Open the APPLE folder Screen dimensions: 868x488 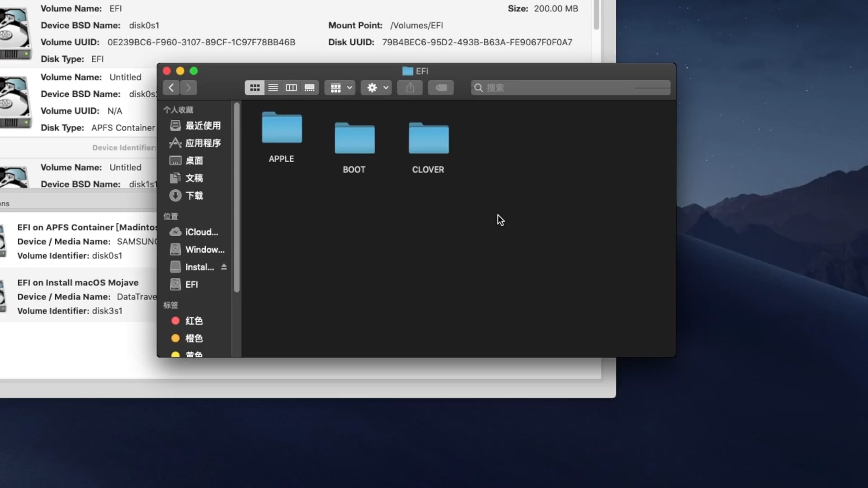click(x=281, y=133)
